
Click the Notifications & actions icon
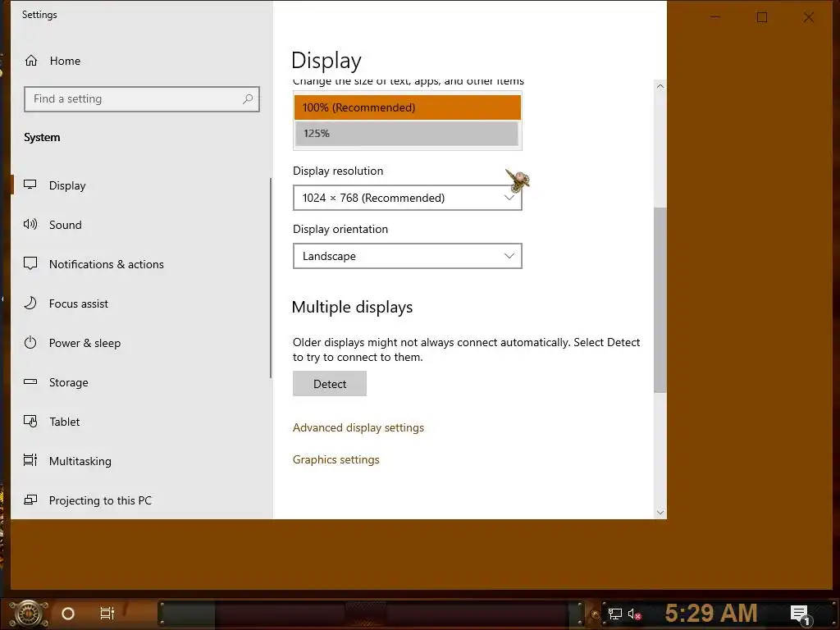30,263
